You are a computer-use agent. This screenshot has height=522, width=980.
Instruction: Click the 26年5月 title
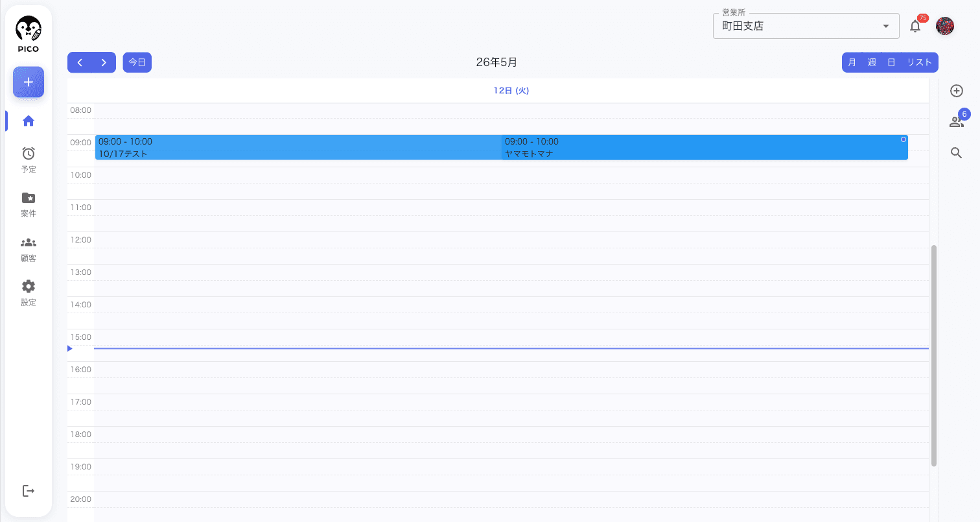tap(496, 62)
